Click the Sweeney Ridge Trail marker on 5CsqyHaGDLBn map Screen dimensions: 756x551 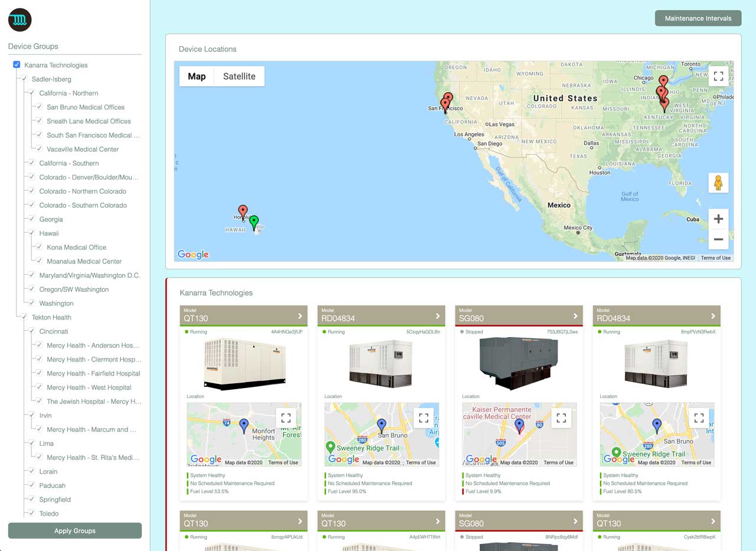click(x=331, y=447)
